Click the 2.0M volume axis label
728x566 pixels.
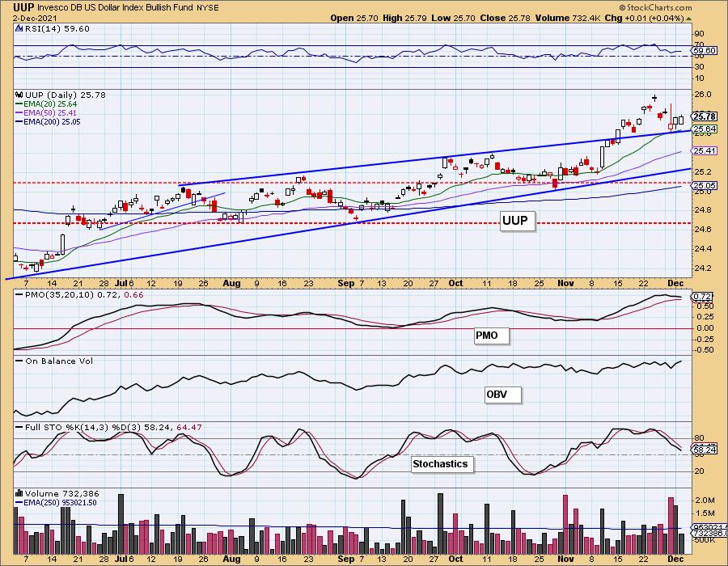[705, 501]
